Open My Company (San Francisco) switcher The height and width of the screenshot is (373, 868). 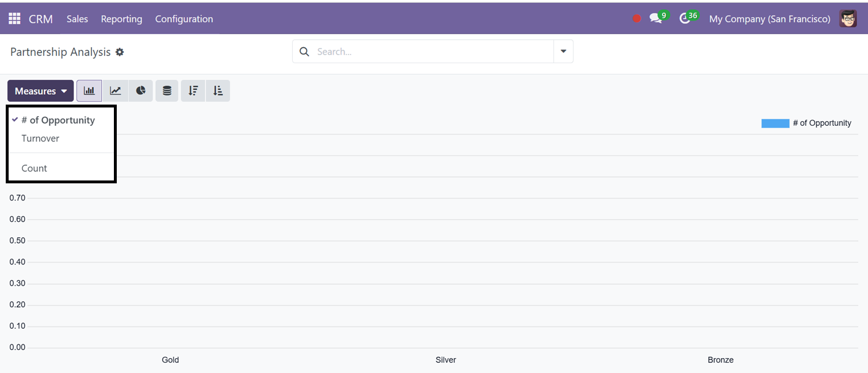click(770, 19)
